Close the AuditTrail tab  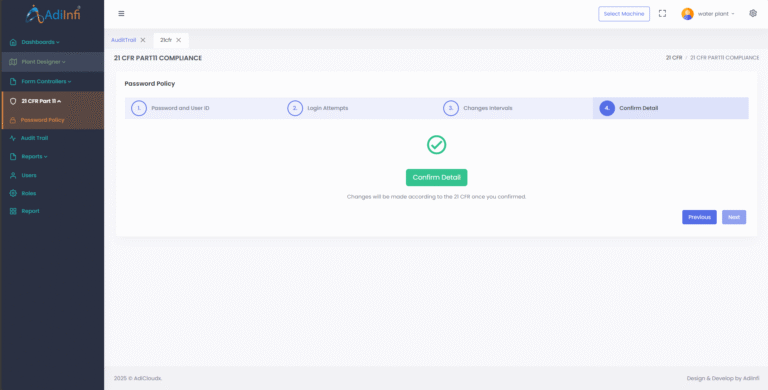click(143, 40)
